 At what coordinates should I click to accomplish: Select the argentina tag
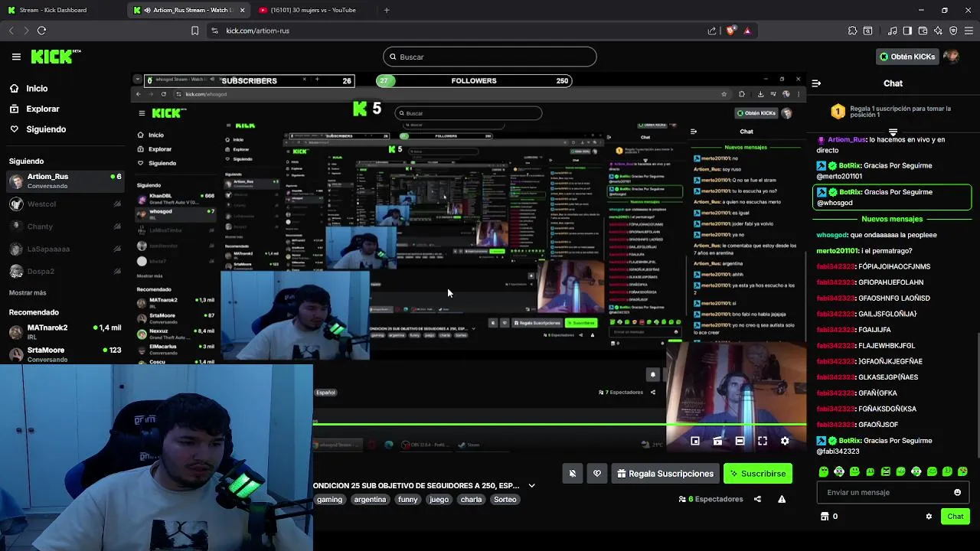click(370, 500)
